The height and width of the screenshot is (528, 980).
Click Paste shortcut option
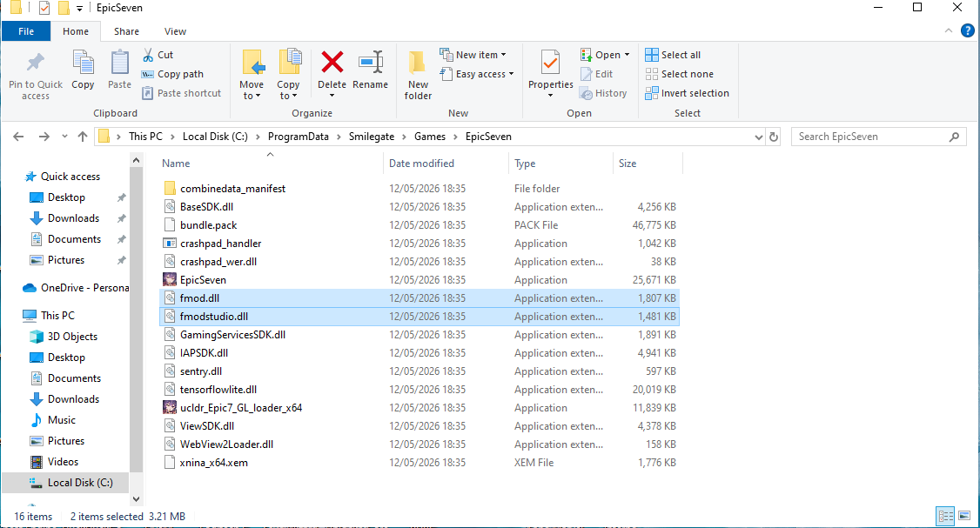[182, 93]
